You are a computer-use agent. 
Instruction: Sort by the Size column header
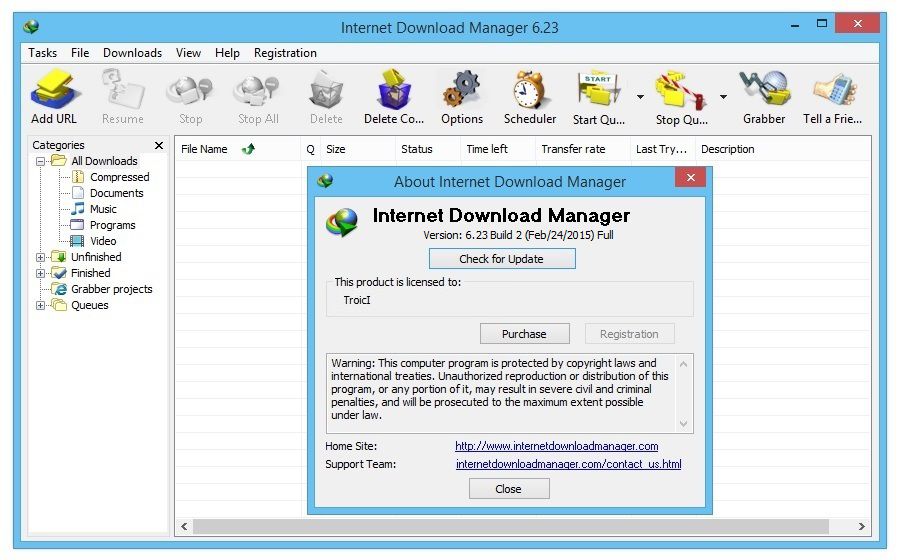(x=335, y=149)
